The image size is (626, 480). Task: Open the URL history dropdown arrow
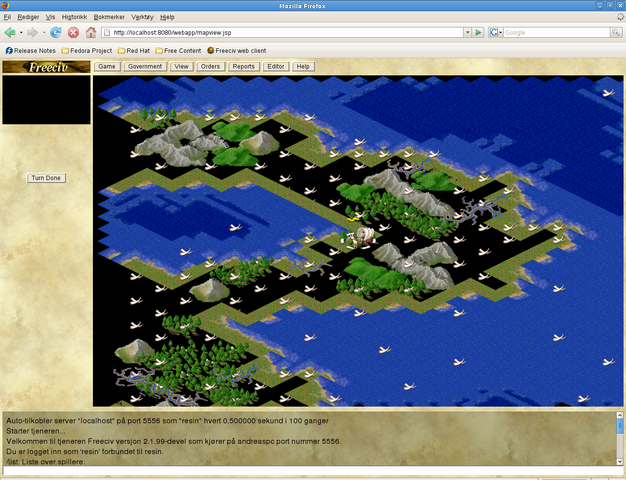click(x=468, y=33)
